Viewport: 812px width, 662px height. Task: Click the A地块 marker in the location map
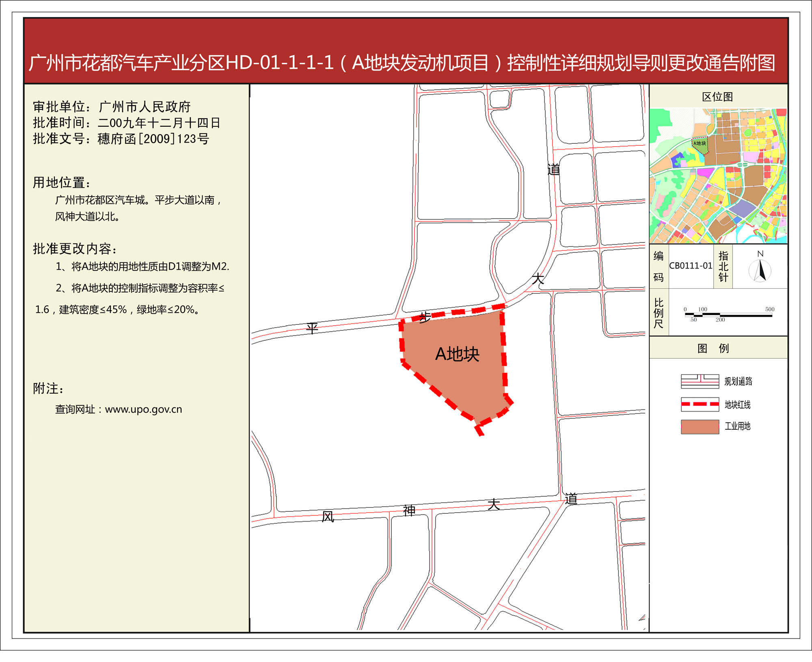click(700, 143)
